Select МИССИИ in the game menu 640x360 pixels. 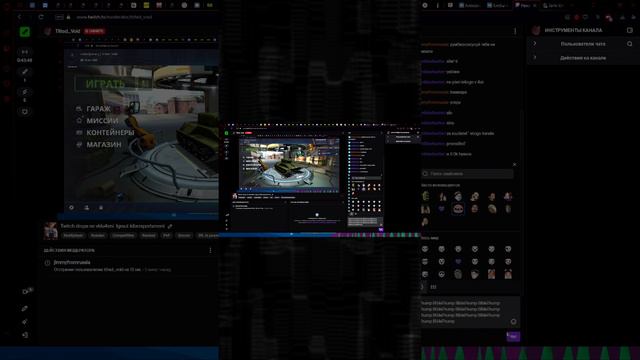[x=102, y=121]
